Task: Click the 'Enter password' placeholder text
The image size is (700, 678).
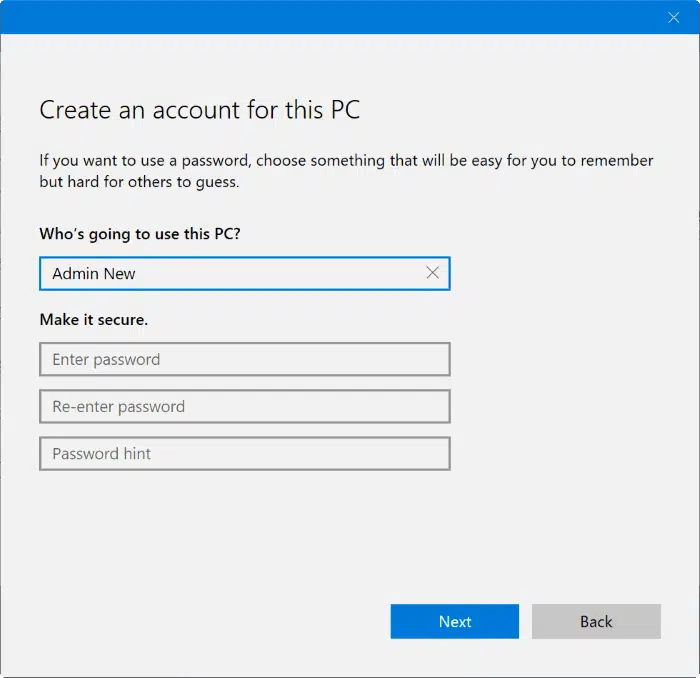Action: click(106, 359)
